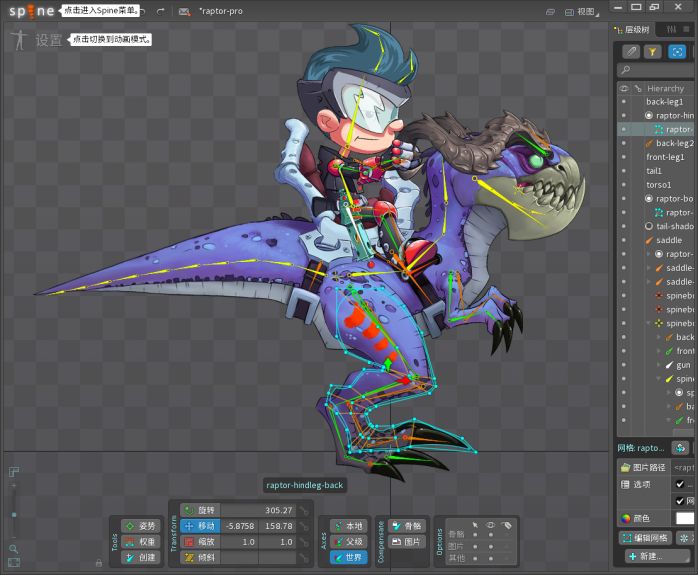
Task: Toggle visibility dot for back-leg2
Action: point(623,143)
